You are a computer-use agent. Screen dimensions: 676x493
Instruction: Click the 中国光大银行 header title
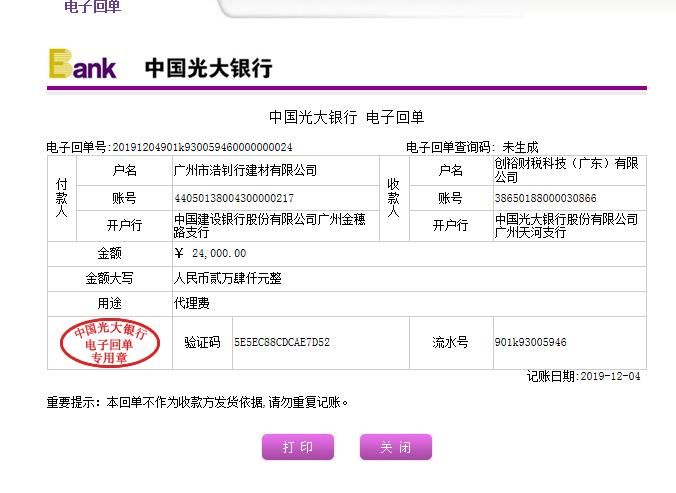[x=209, y=68]
